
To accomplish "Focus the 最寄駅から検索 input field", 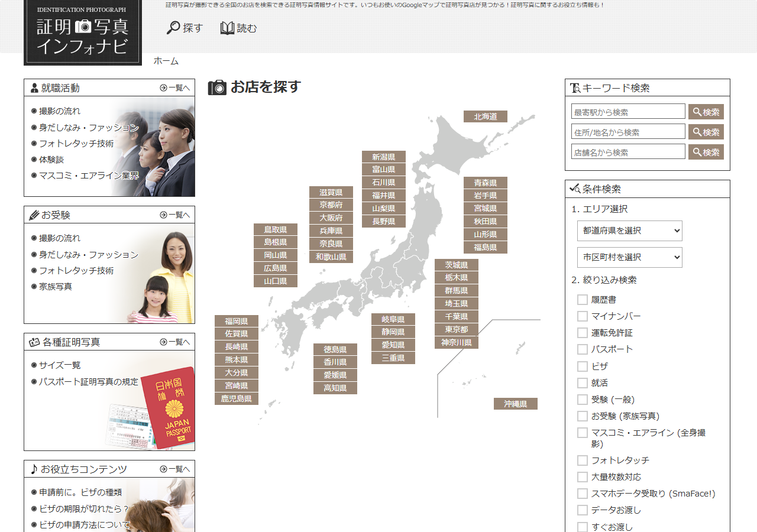I will click(628, 112).
